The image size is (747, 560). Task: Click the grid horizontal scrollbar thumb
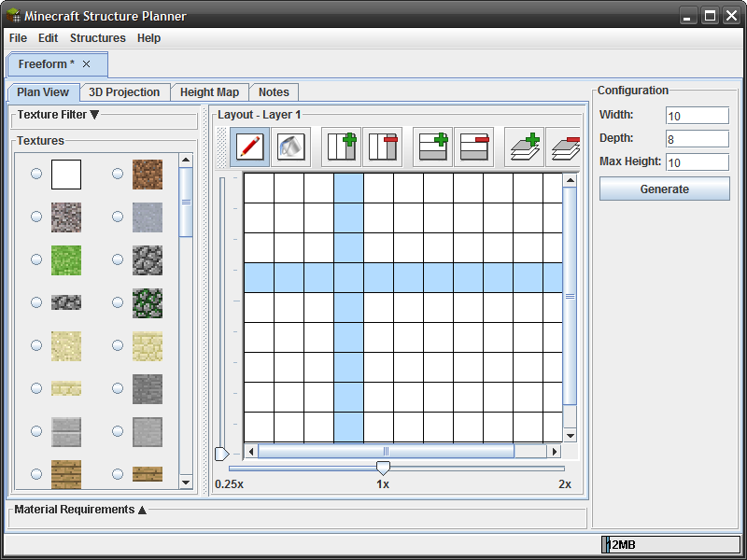386,451
